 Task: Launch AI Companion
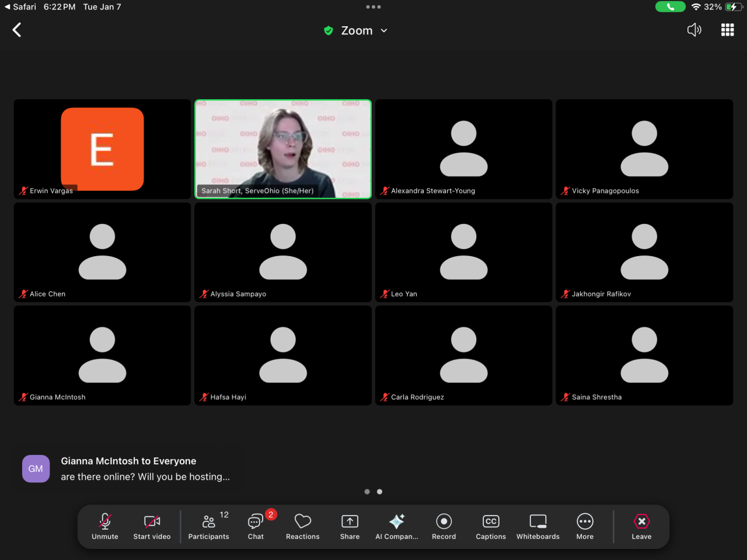tap(397, 526)
